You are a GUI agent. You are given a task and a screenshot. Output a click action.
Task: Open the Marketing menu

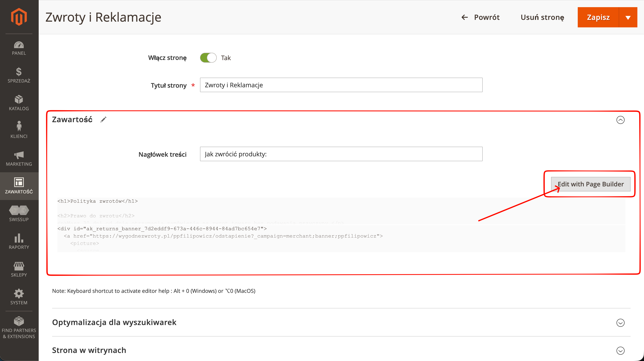coord(19,158)
